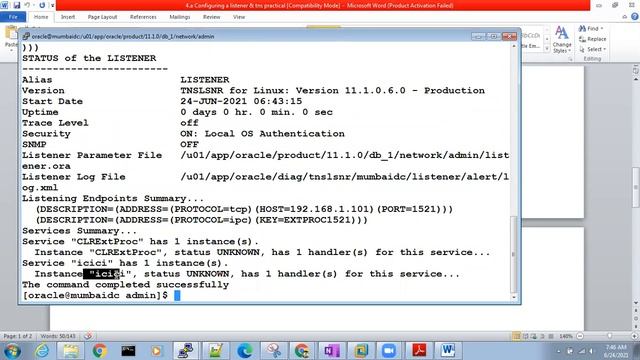
Task: Open the Windows Start menu
Action: pyautogui.click(x=12, y=351)
